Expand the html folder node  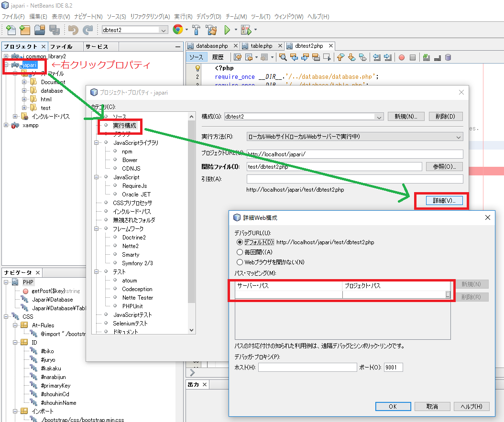[x=24, y=99]
